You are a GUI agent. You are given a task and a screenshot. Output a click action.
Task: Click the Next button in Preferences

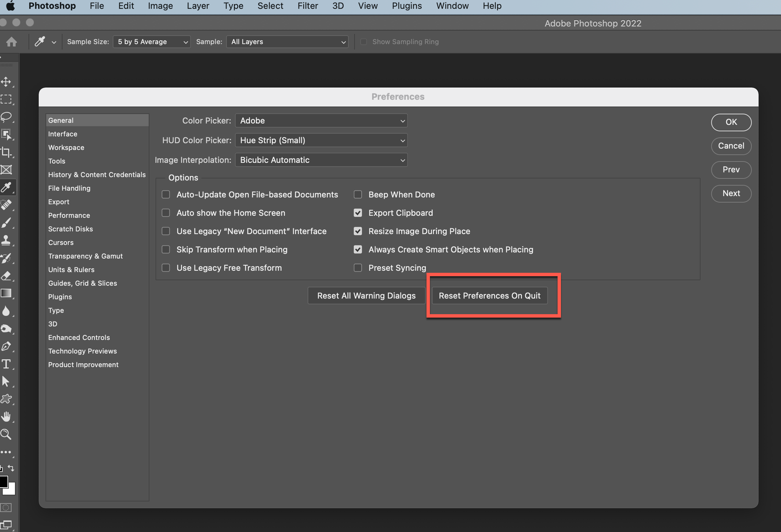[731, 193]
